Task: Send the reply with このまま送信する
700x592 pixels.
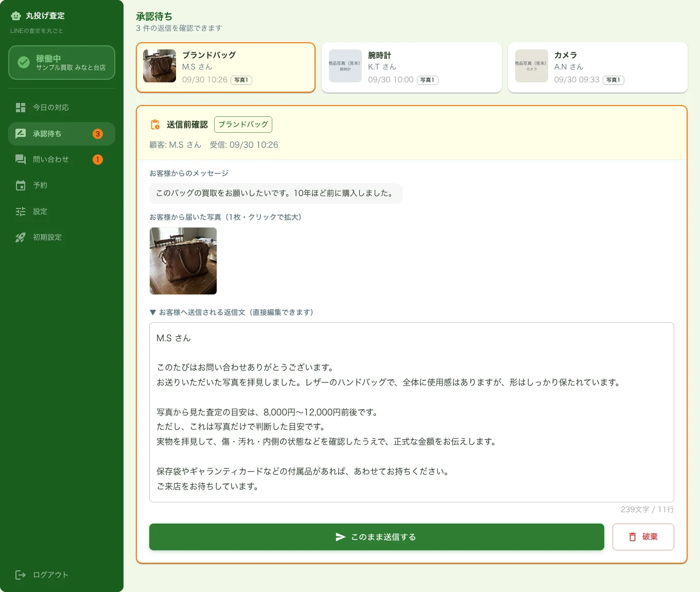Action: click(377, 537)
